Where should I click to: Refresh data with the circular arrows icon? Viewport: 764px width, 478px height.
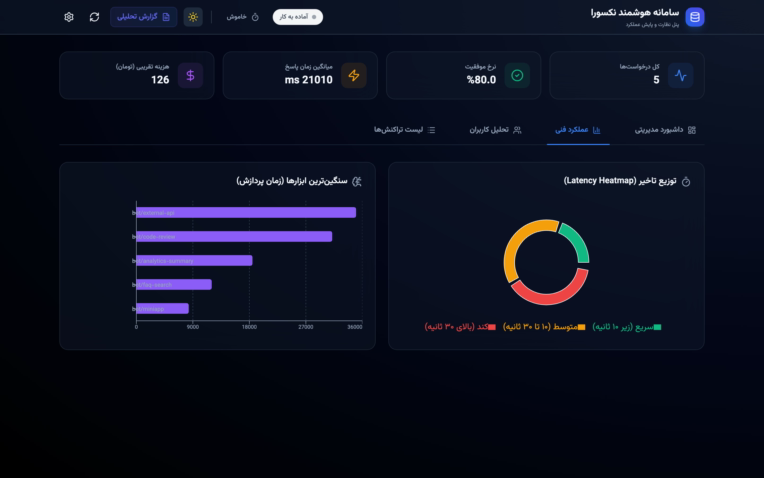click(x=95, y=17)
